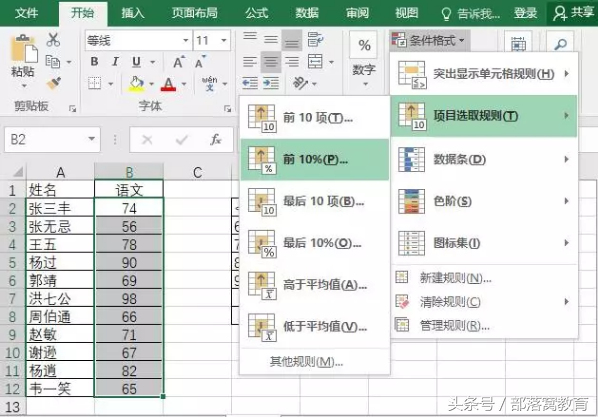Switch to the 视图 tab
The image size is (598, 417).
pyautogui.click(x=407, y=13)
